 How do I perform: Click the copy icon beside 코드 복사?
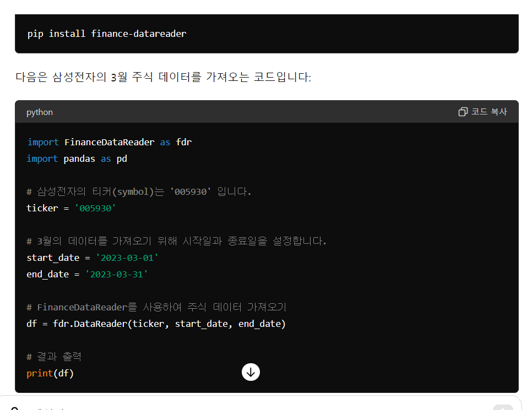point(463,112)
